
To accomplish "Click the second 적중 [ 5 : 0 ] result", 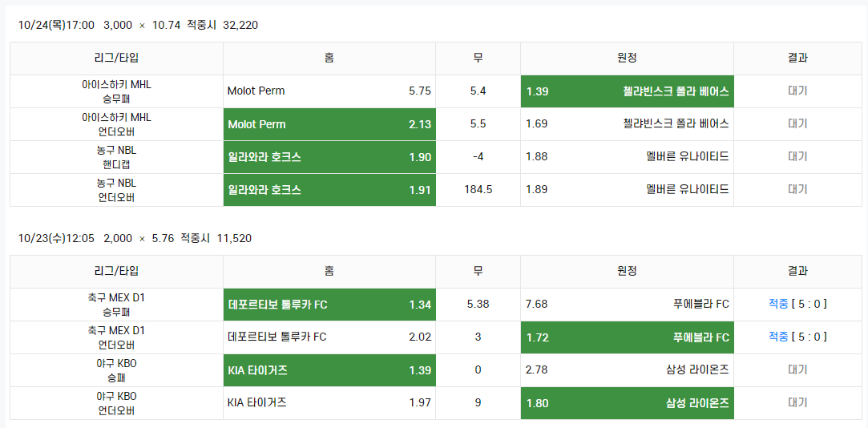I will [x=797, y=337].
